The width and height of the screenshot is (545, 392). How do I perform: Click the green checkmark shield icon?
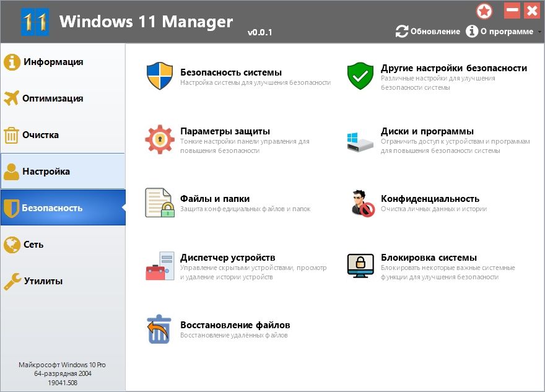click(x=360, y=76)
